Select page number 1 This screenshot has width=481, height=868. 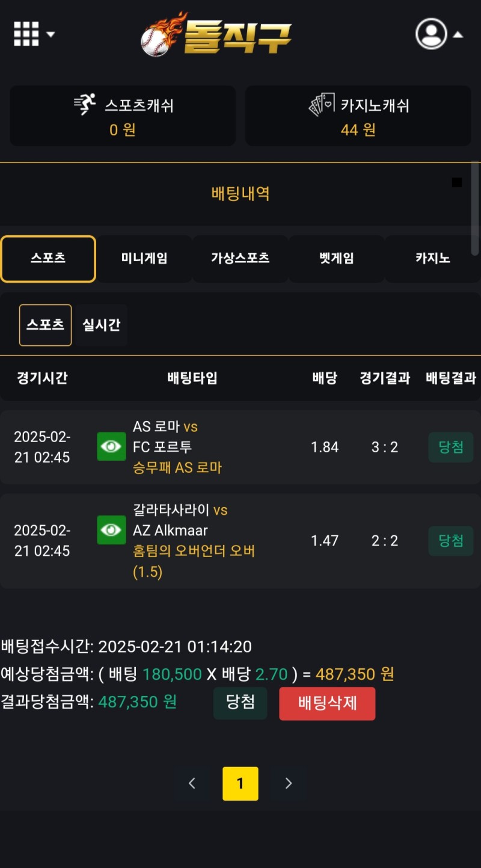240,783
